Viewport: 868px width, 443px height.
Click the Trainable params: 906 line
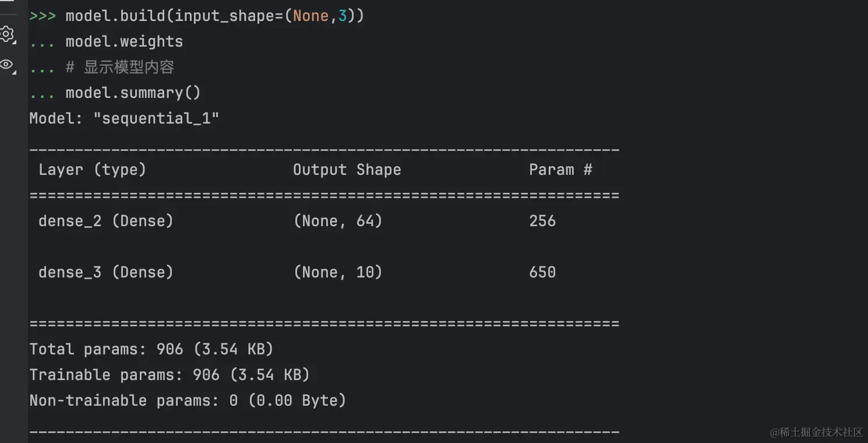point(170,375)
